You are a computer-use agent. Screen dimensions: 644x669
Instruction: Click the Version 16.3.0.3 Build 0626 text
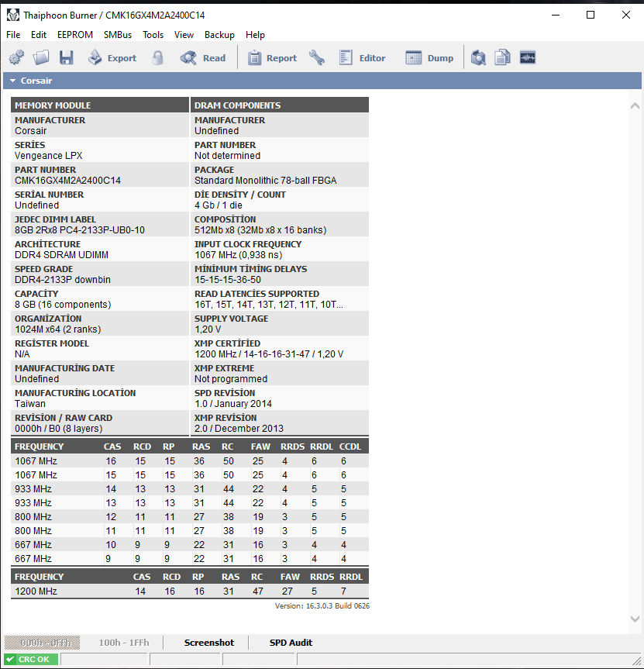tap(322, 606)
